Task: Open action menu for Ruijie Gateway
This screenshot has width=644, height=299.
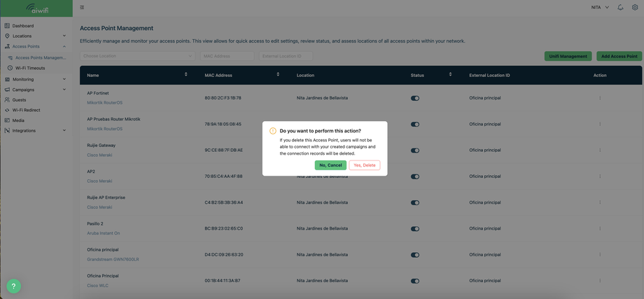Action: coord(600,150)
